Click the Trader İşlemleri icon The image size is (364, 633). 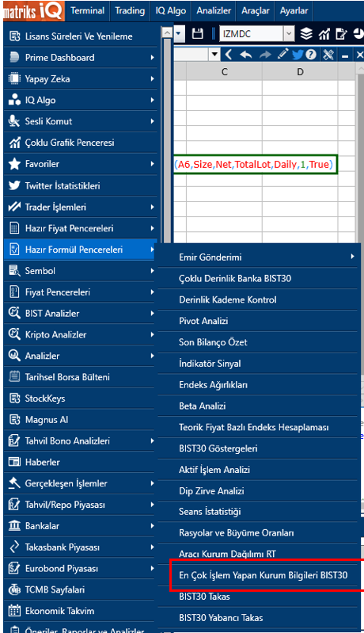[x=14, y=207]
